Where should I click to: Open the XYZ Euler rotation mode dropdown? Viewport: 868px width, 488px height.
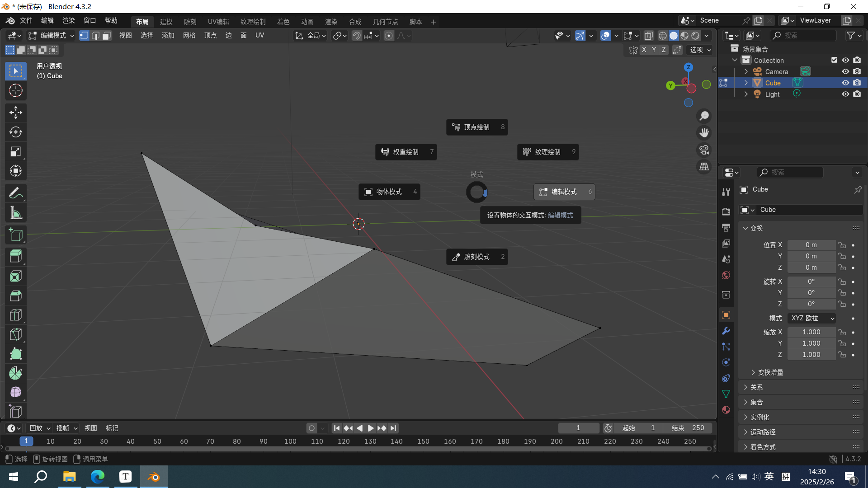(x=812, y=318)
